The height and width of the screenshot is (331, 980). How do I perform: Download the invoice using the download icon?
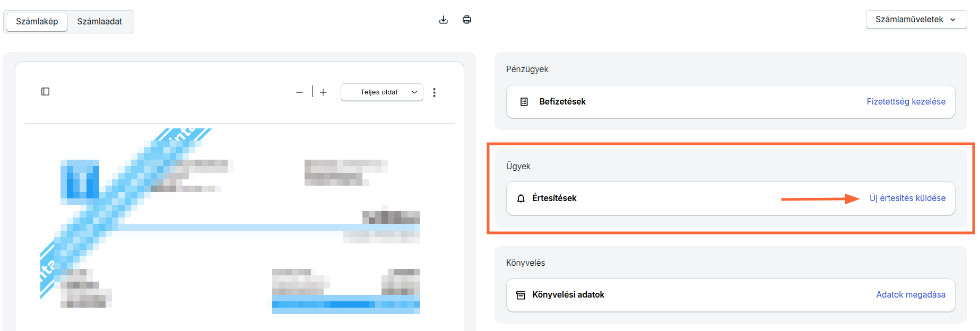pyautogui.click(x=444, y=20)
